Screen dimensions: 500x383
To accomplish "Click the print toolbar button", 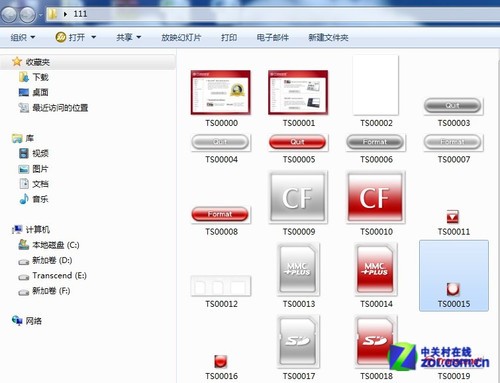I will pyautogui.click(x=229, y=37).
